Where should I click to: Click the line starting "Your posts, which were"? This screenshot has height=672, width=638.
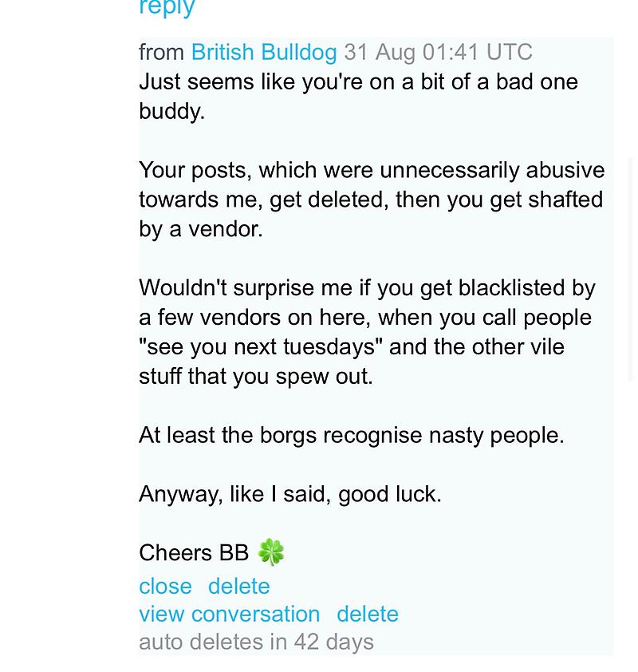coord(371,170)
